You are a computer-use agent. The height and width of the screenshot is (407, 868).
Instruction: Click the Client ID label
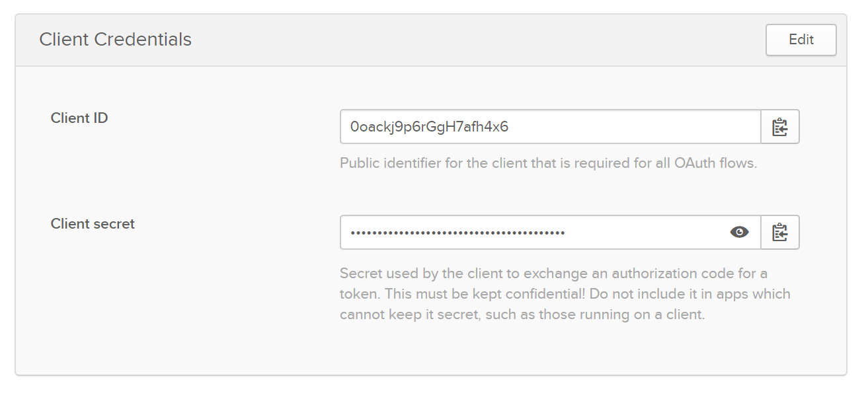click(x=79, y=118)
